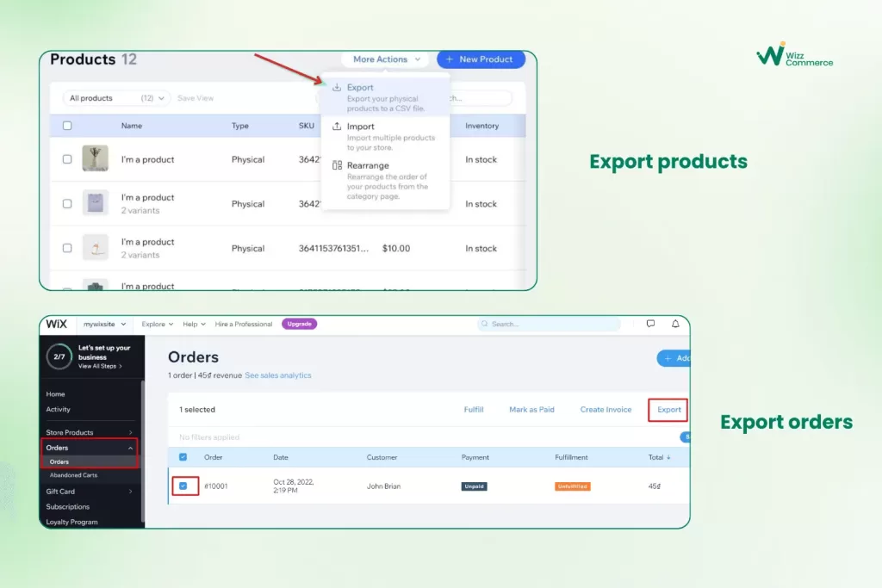This screenshot has height=588, width=882.
Task: Select the Orders sub-item in sidebar
Action: point(90,461)
